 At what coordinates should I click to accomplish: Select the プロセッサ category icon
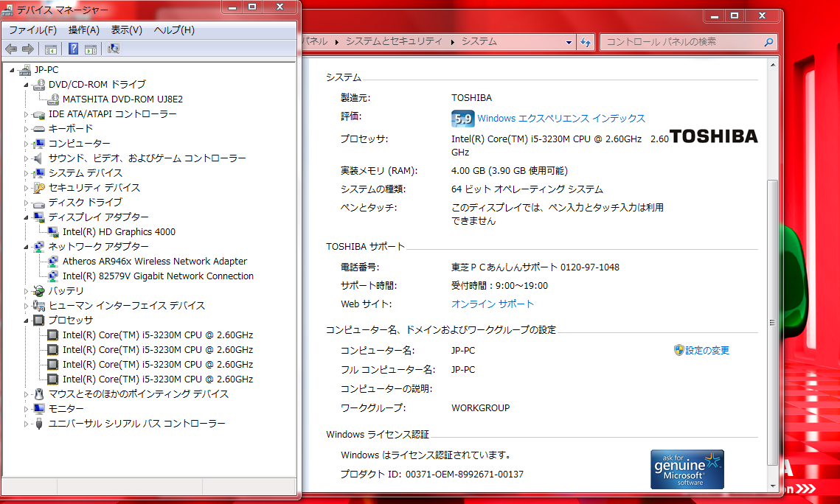tap(38, 321)
